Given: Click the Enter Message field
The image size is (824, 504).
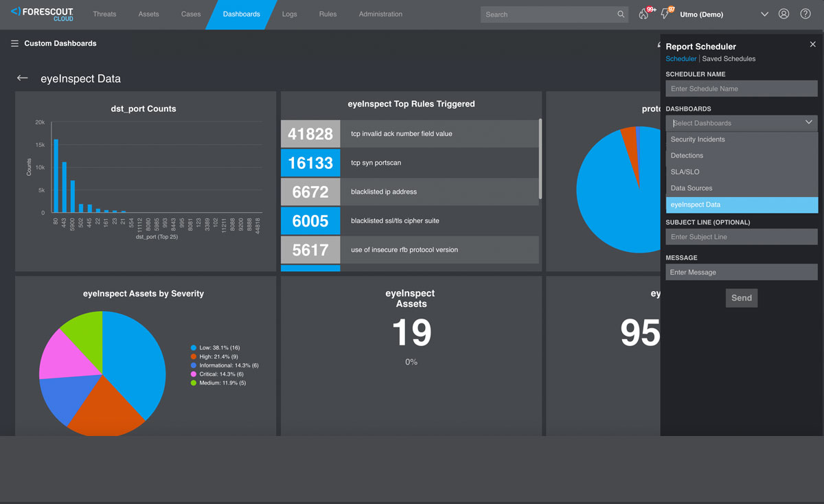Looking at the screenshot, I should tap(742, 273).
